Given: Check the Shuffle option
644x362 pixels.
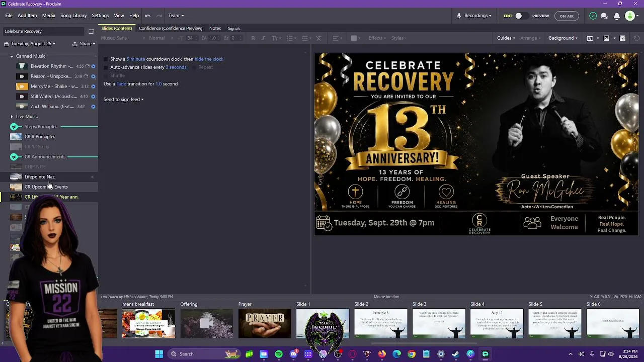Looking at the screenshot, I should coord(106,75).
